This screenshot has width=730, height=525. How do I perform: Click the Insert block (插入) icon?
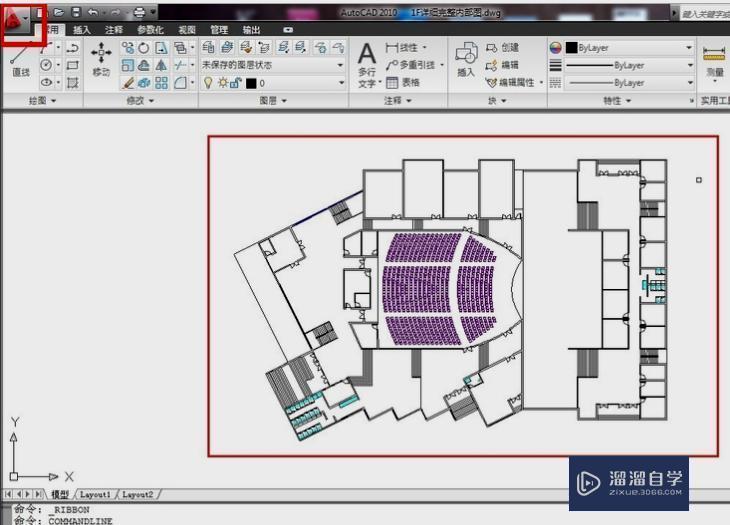pyautogui.click(x=466, y=60)
